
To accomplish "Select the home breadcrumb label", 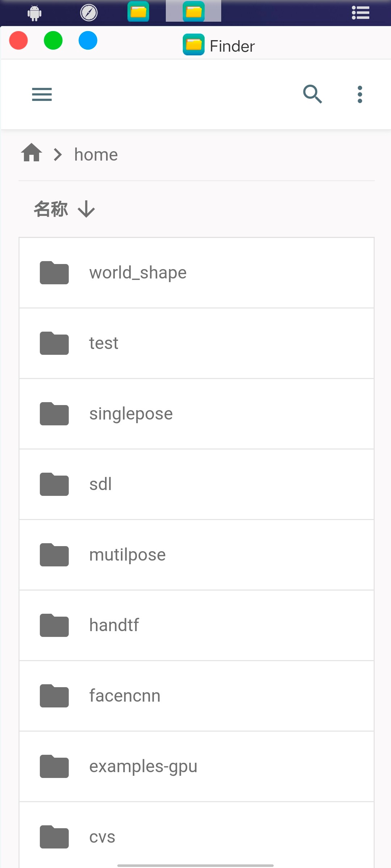I will click(96, 155).
